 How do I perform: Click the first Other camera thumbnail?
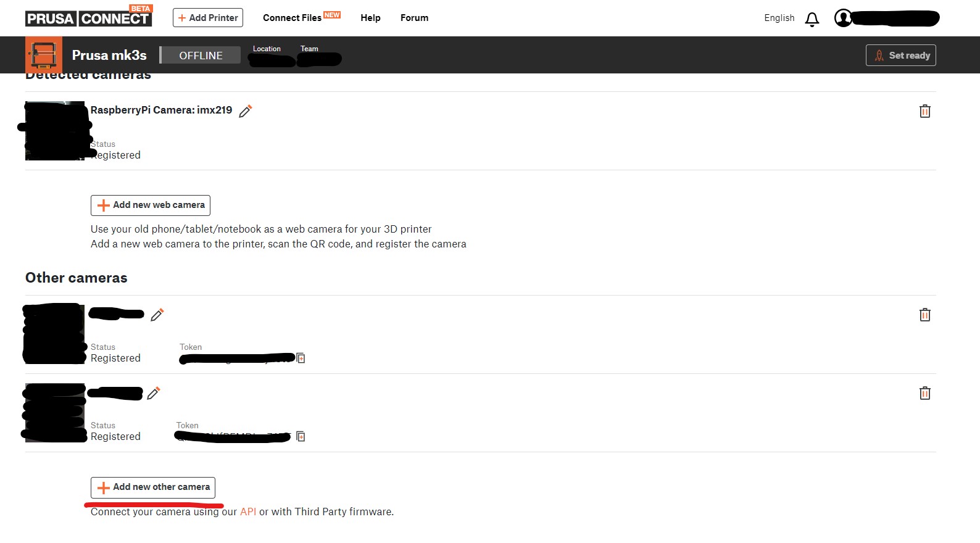55,334
